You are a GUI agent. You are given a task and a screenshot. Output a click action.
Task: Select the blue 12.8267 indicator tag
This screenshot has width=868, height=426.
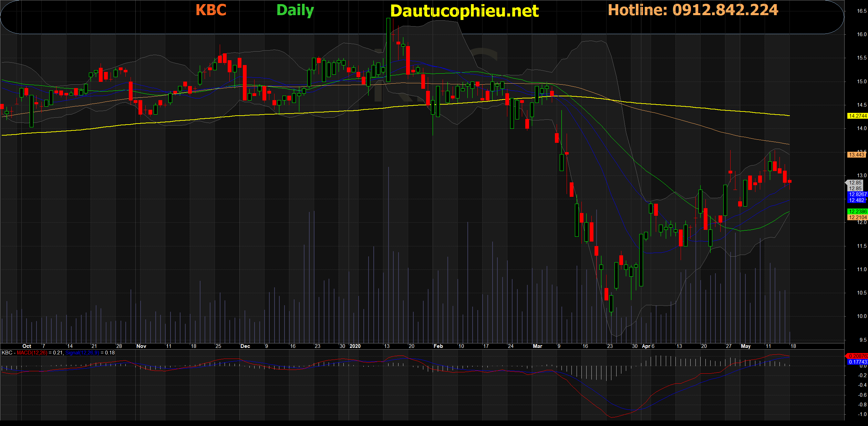point(857,194)
